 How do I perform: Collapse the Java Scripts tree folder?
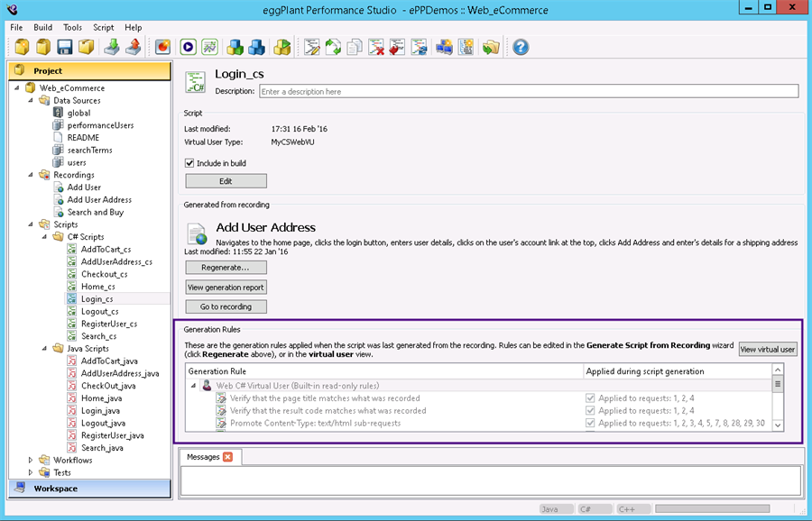pos(45,348)
